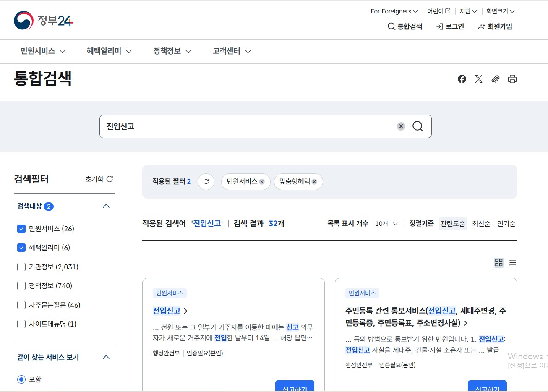548x392 pixels.
Task: Refresh applied filters with the circular arrow icon
Action: (206, 181)
